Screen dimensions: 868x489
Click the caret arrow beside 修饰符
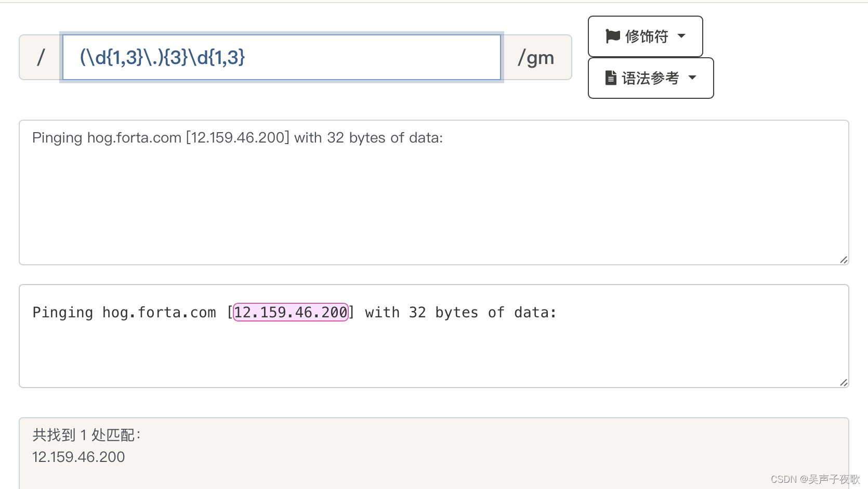coord(681,36)
